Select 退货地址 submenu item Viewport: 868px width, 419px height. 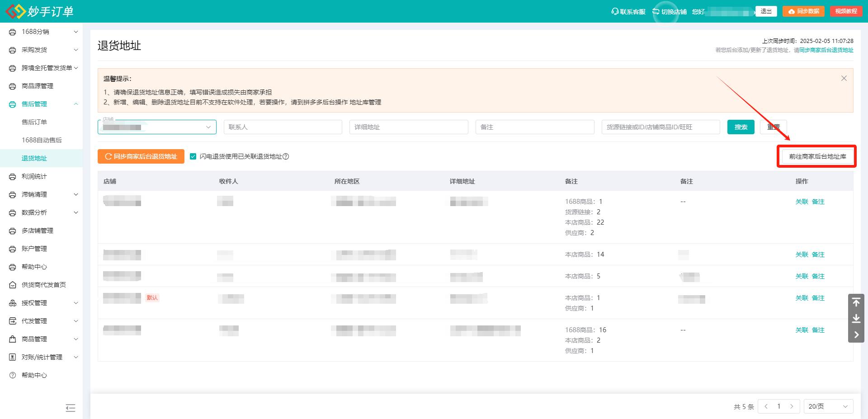pos(34,158)
